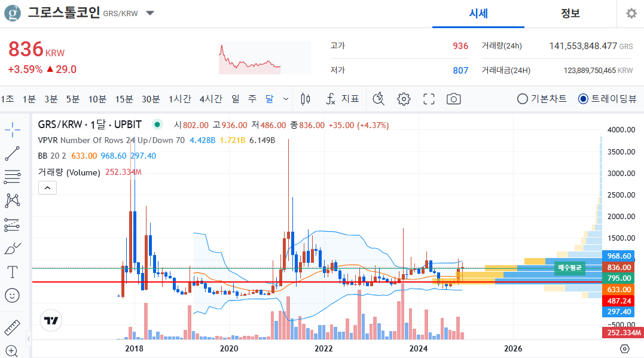Set interval to 3분

[51, 99]
